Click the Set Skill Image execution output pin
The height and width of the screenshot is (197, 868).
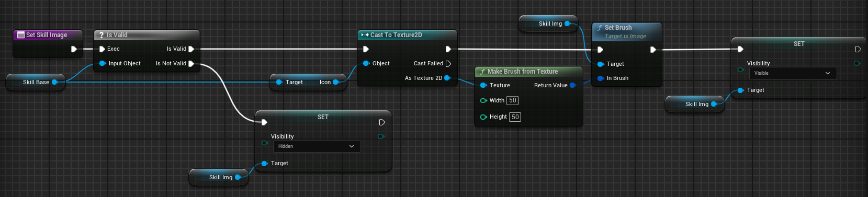(x=74, y=49)
